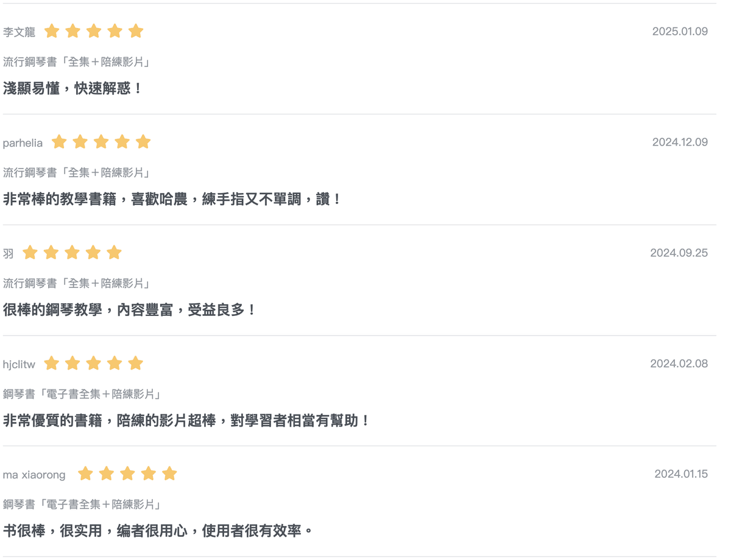Click the review date 2025.01.09
The height and width of the screenshot is (560, 731).
click(x=680, y=32)
